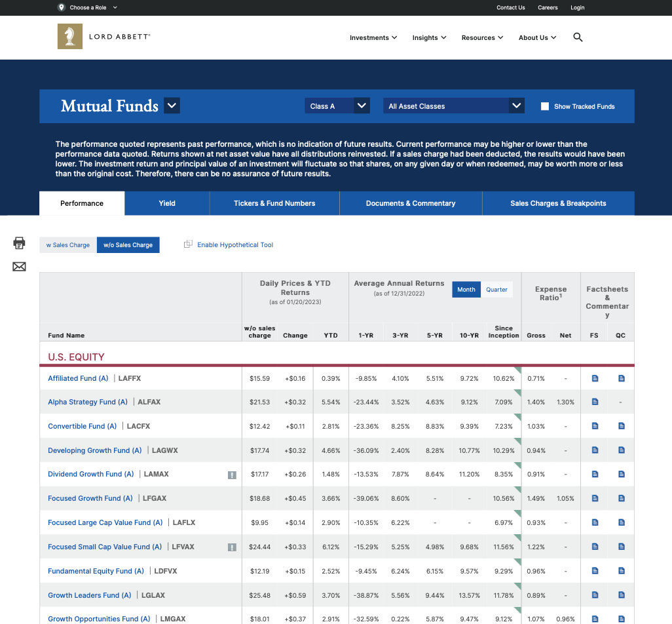Switch to Tickers & Fund Numbers tab
The width and height of the screenshot is (672, 624).
pyautogui.click(x=274, y=203)
